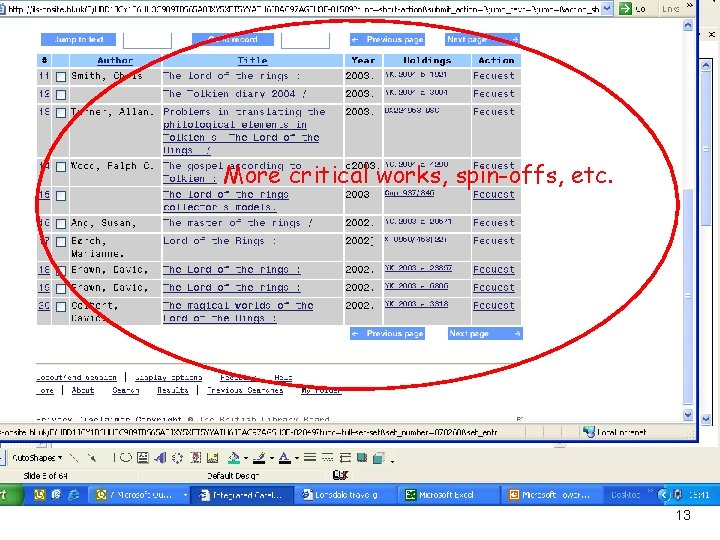Click system tray arrow to show hidden icons
Viewport: 720px width, 540px height.
[664, 495]
